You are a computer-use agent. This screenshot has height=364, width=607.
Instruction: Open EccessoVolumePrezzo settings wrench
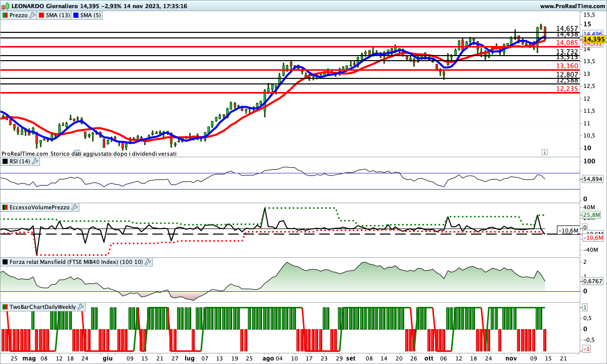tap(75, 207)
